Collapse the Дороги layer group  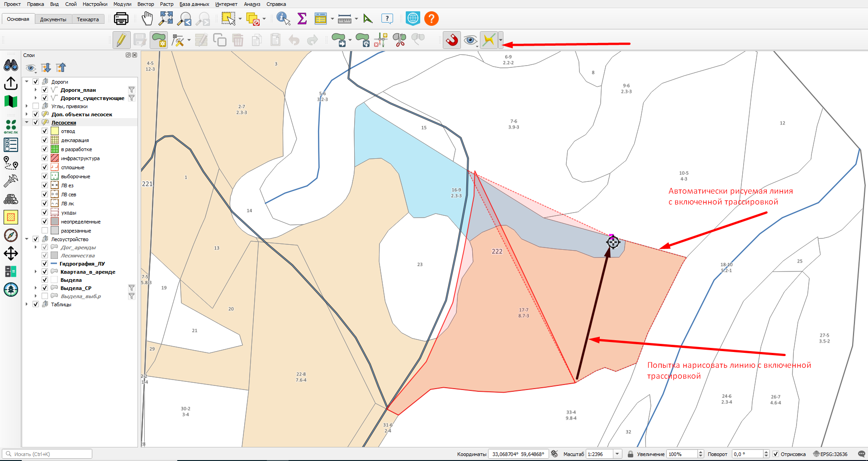coord(27,81)
